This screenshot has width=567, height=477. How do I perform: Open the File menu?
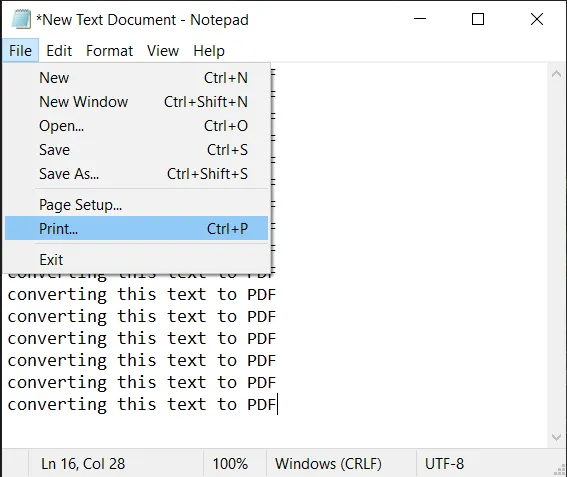pos(20,51)
